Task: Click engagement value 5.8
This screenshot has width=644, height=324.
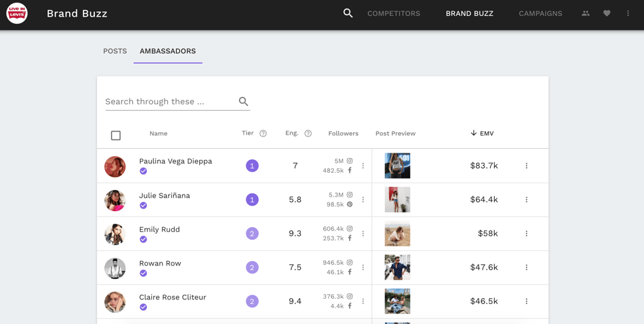Action: [295, 200]
